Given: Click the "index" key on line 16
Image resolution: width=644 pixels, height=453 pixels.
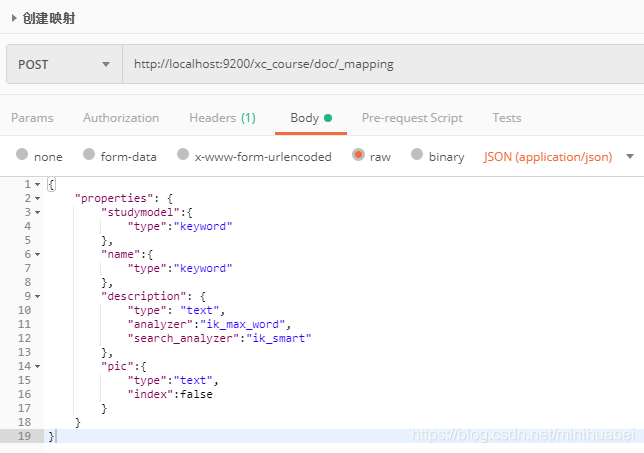Looking at the screenshot, I should (150, 394).
